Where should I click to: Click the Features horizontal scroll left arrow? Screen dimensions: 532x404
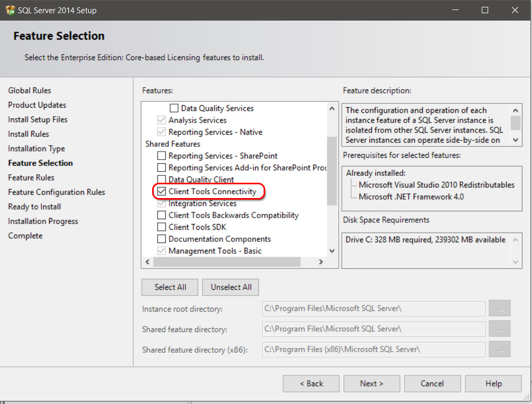147,262
